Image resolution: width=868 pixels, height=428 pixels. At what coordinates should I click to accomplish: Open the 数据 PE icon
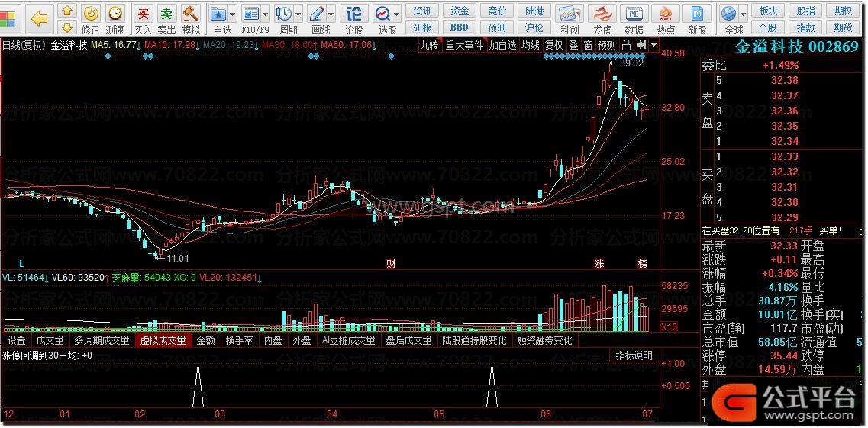[634, 13]
